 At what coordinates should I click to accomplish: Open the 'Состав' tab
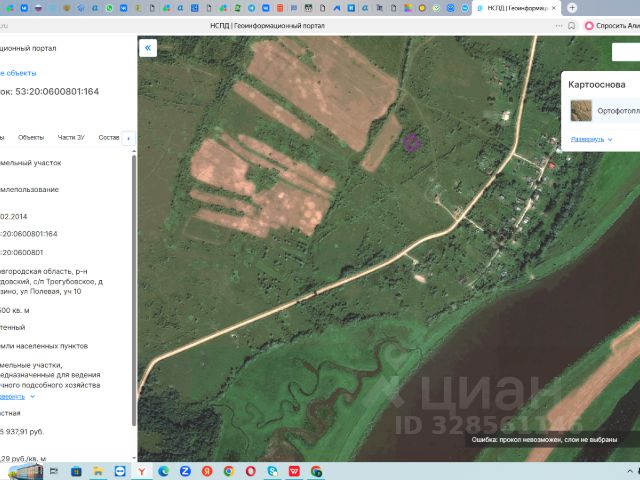tap(108, 137)
